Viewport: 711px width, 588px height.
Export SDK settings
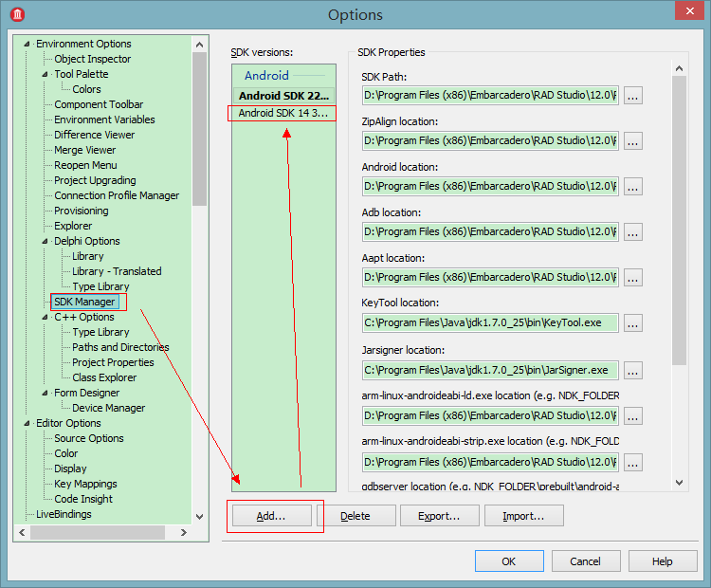(439, 516)
